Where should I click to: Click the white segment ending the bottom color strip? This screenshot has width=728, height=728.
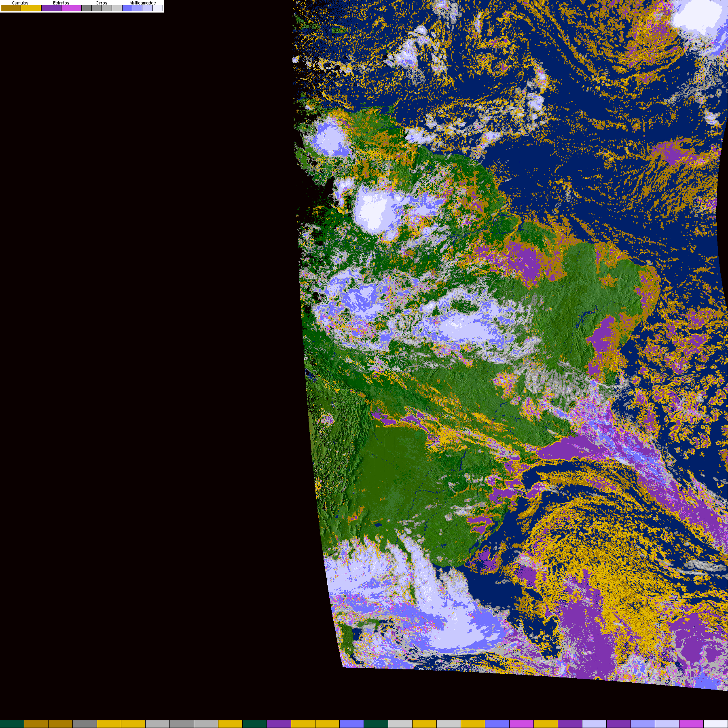click(x=715, y=724)
